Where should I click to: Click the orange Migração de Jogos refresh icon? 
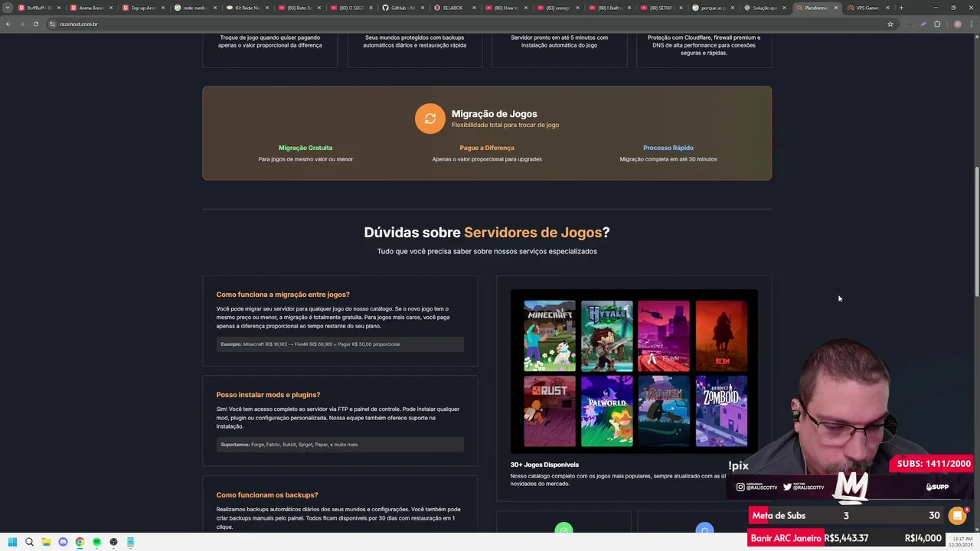tap(430, 119)
